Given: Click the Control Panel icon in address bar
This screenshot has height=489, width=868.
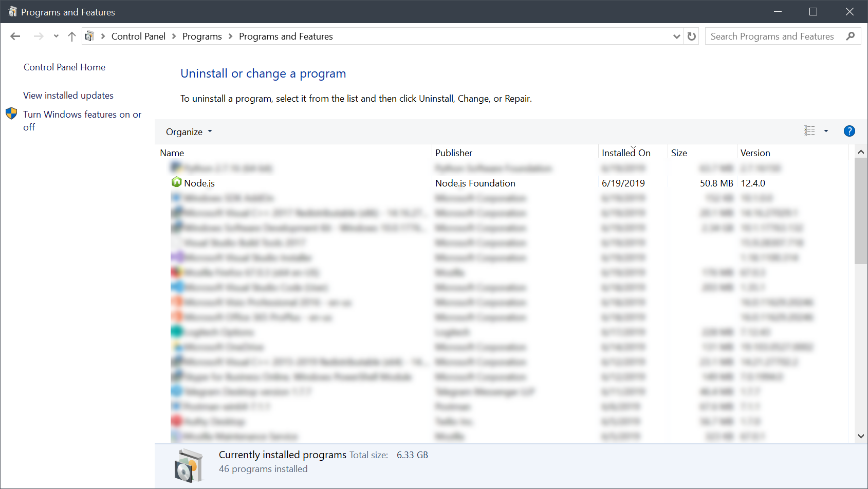Looking at the screenshot, I should (89, 36).
